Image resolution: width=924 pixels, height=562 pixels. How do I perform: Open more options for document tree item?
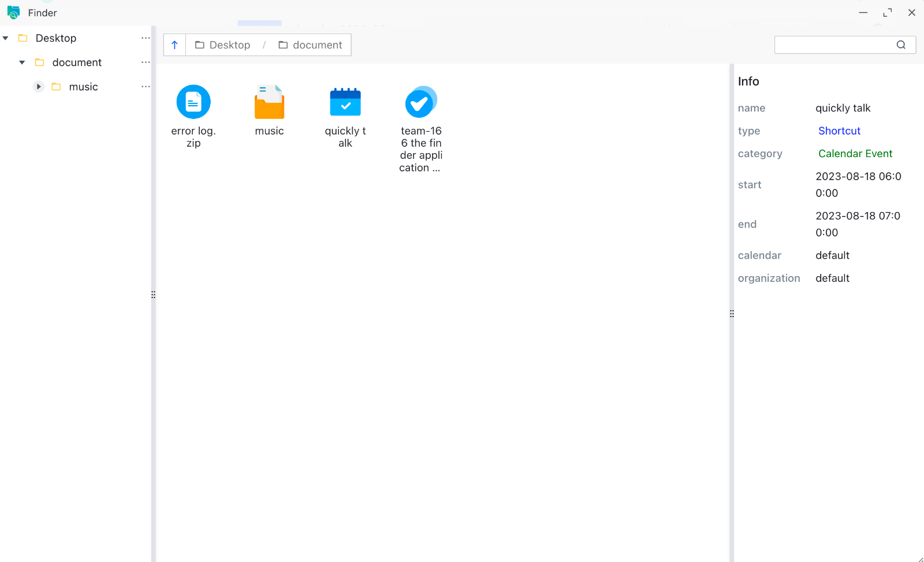[x=146, y=62]
